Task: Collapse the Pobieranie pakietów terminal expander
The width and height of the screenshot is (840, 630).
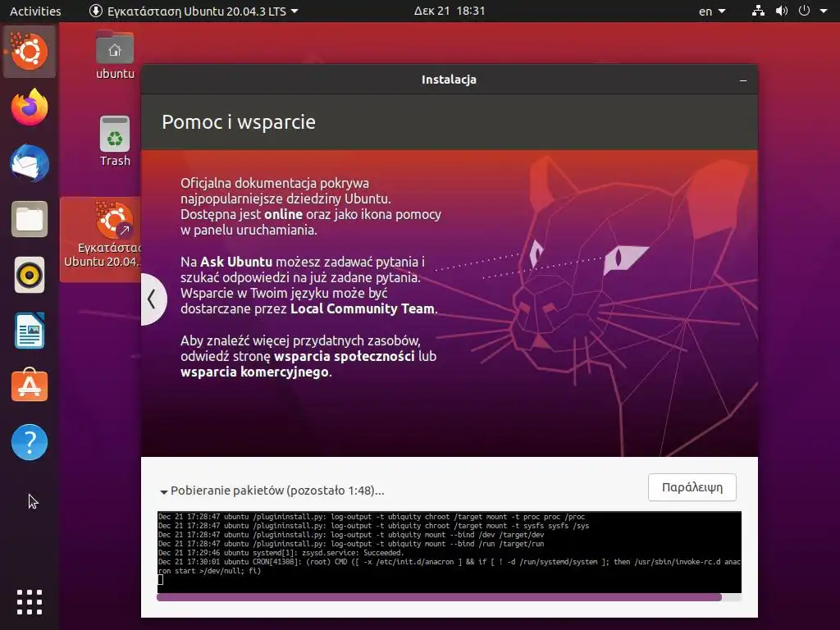Action: point(164,491)
